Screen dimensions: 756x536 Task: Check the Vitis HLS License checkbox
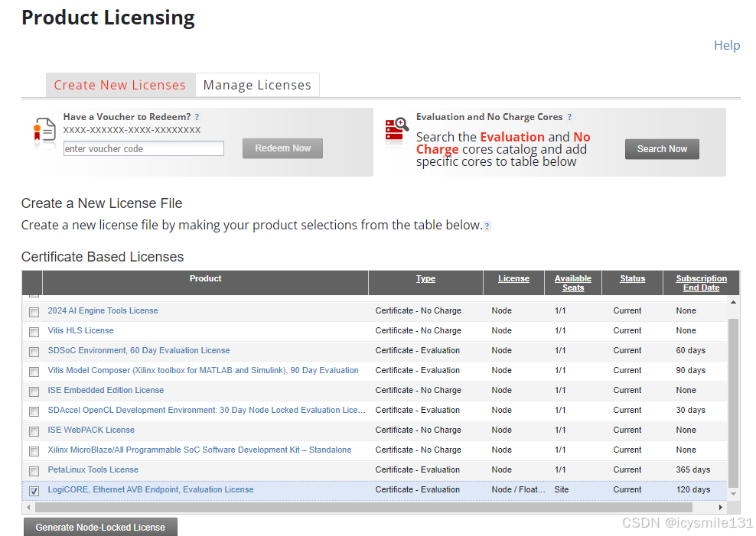[34, 332]
